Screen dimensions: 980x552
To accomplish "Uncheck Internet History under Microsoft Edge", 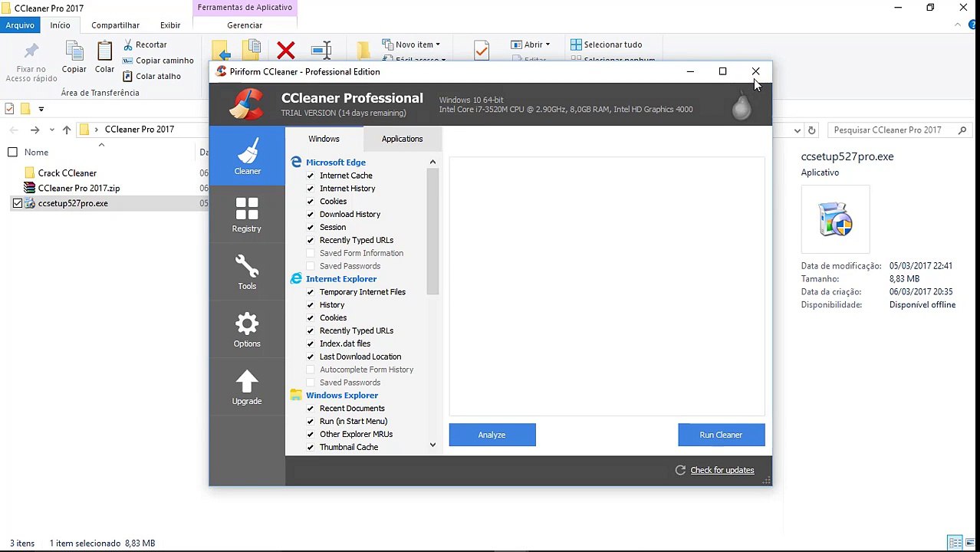I will pos(311,189).
